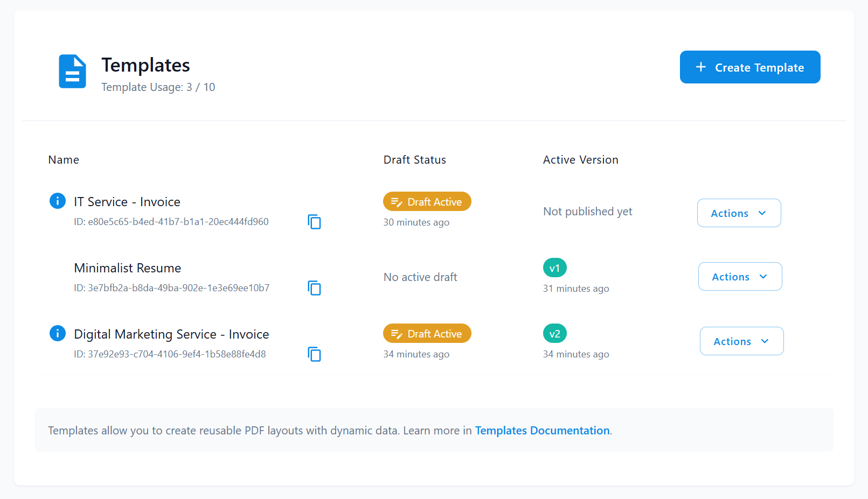Click the Template Usage 3 / 10 indicator
The image size is (868, 499).
pos(158,87)
